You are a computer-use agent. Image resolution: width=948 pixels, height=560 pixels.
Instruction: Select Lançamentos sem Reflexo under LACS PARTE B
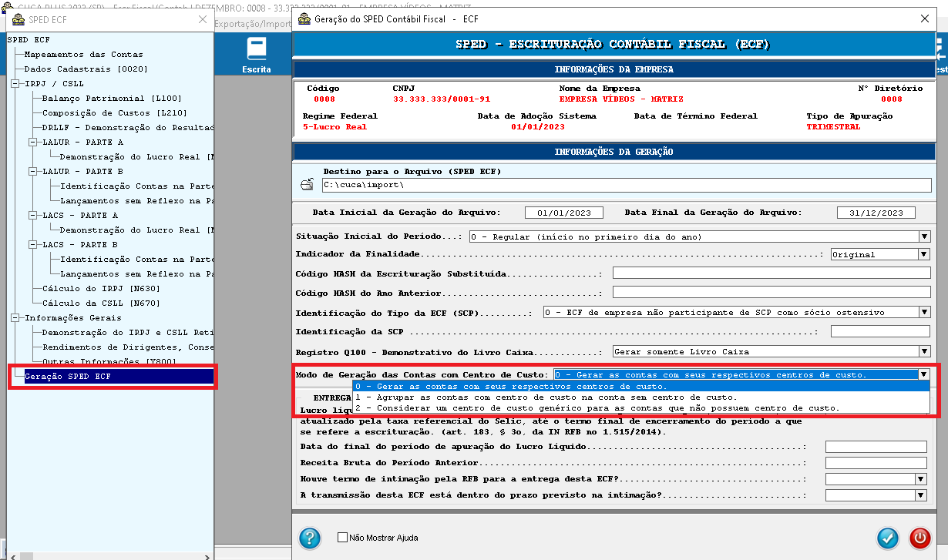[136, 274]
